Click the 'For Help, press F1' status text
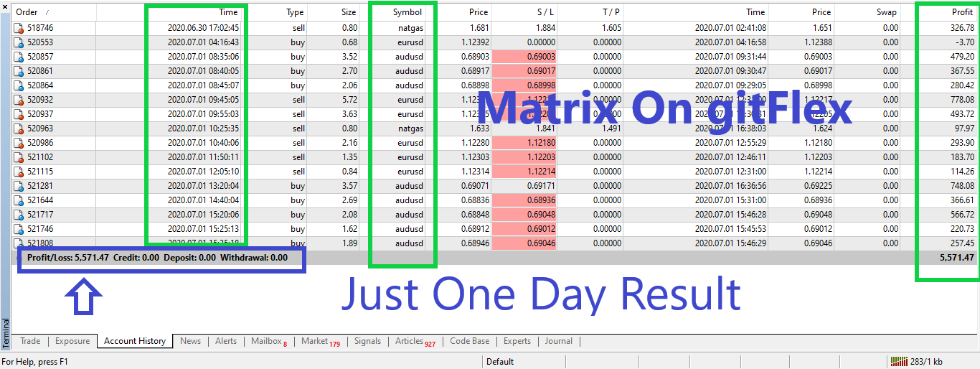Viewport: 980px width, 369px height. click(35, 362)
